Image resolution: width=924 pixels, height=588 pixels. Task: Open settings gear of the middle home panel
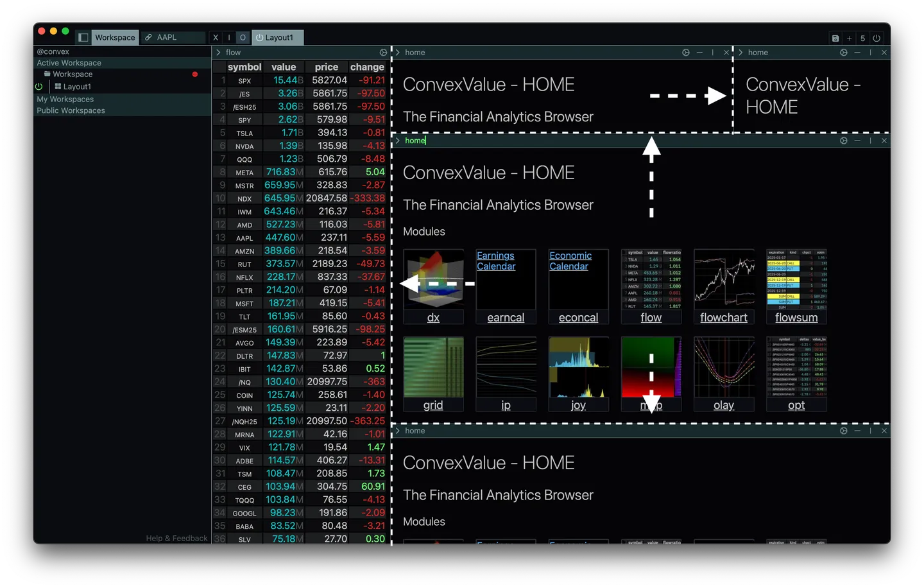coord(844,141)
